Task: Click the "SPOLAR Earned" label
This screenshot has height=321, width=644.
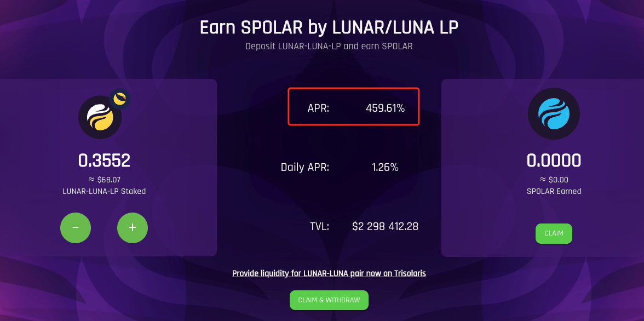Action: [x=554, y=191]
